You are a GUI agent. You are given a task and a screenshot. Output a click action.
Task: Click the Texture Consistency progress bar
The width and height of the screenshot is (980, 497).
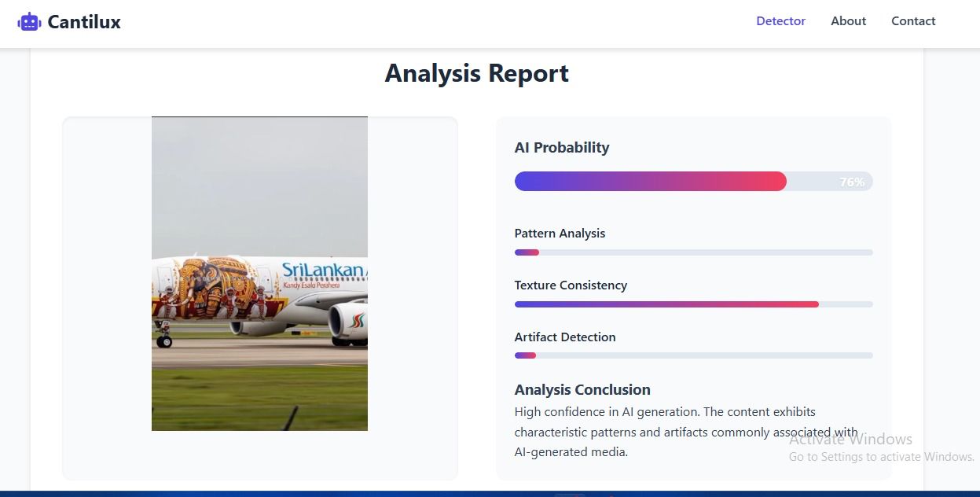coord(693,304)
